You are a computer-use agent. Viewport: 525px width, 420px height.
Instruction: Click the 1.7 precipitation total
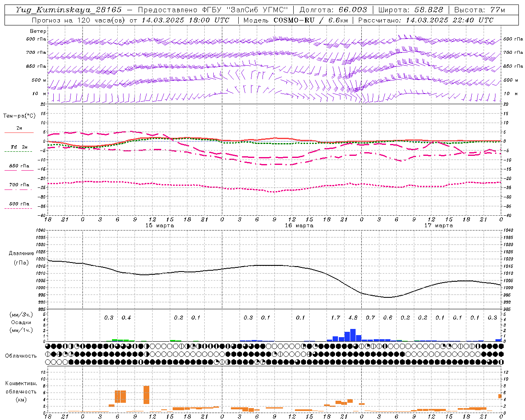tap(336, 317)
